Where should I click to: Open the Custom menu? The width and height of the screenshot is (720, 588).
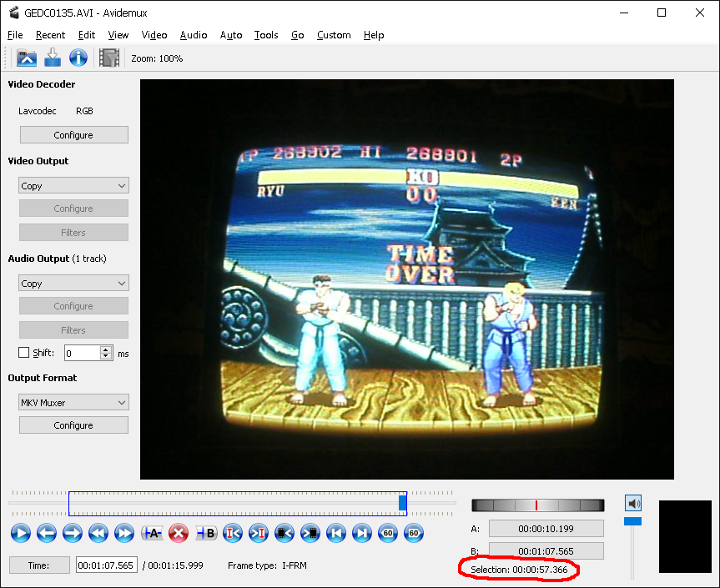(334, 35)
